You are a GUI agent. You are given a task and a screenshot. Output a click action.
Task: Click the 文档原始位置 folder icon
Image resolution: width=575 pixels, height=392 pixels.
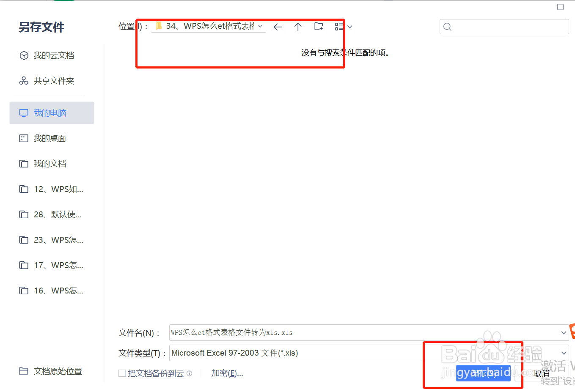(24, 371)
